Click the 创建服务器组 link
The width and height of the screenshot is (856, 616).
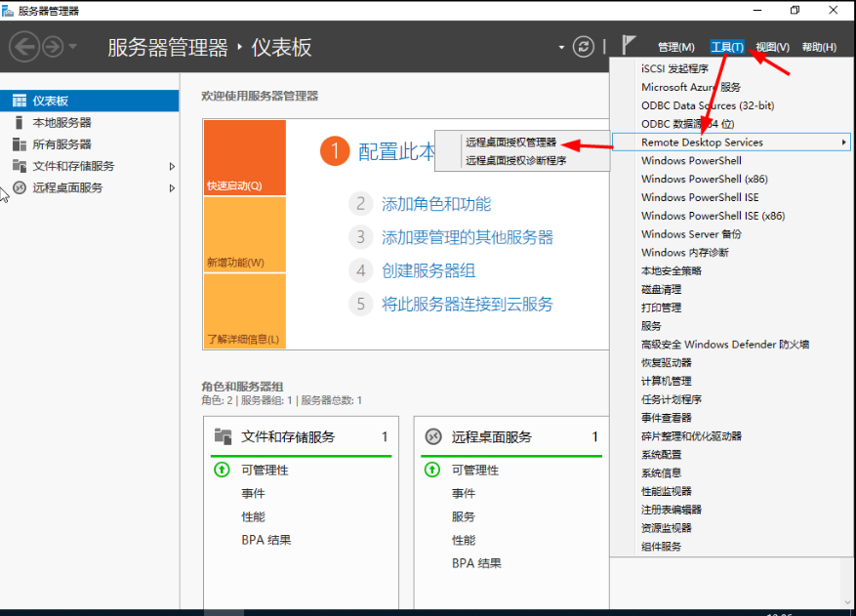[x=428, y=270]
